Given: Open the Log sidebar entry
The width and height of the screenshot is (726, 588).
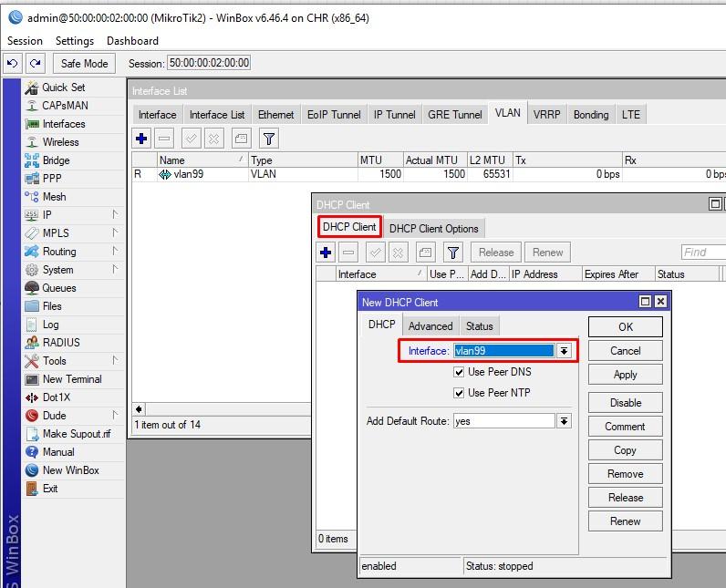Looking at the screenshot, I should [x=50, y=325].
